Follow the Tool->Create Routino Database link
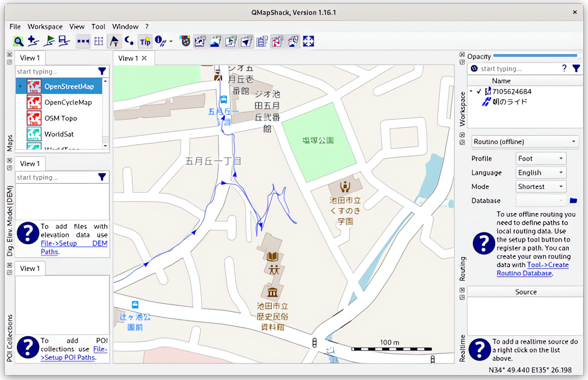The image size is (588, 380). pos(533,269)
